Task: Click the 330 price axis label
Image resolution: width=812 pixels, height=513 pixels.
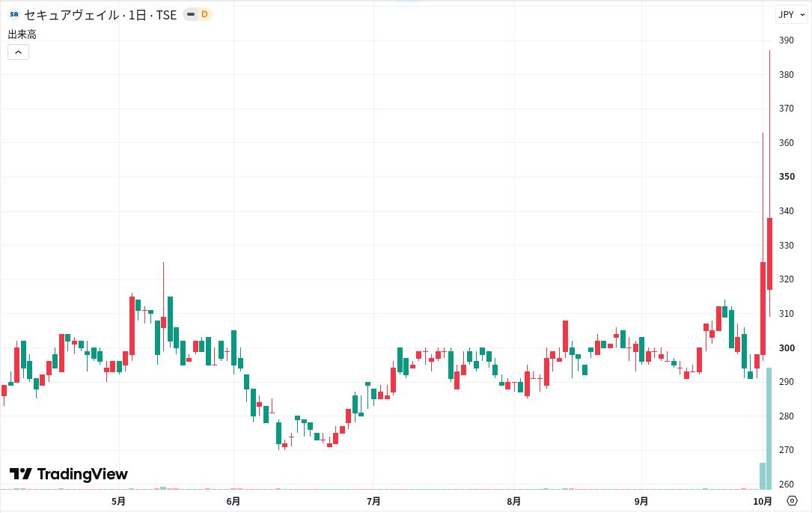Action: pyautogui.click(x=786, y=245)
